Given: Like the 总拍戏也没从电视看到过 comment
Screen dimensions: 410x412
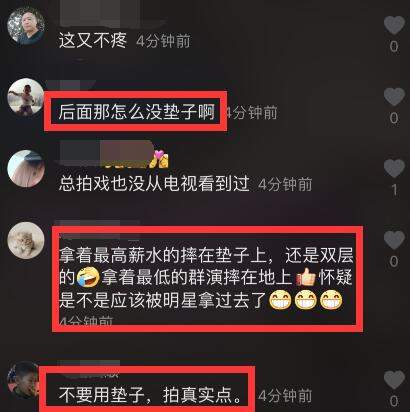Looking at the screenshot, I should click(394, 168).
